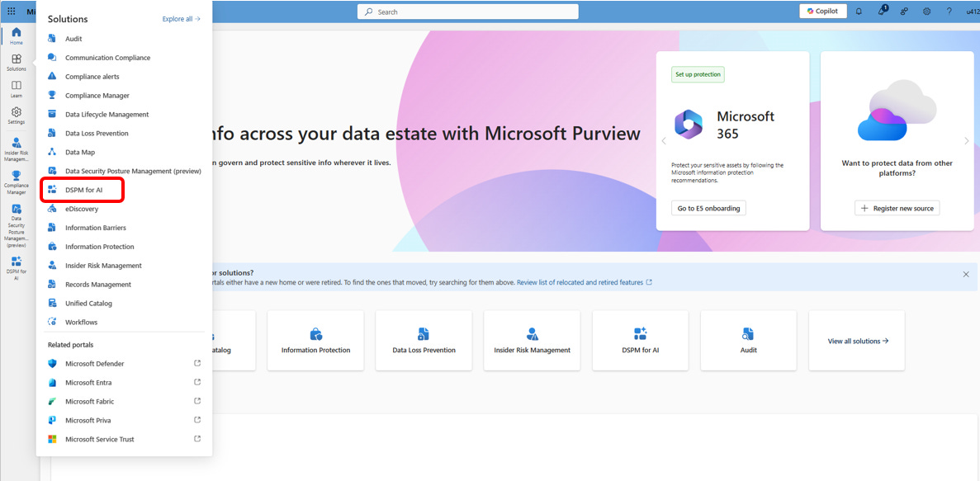Open the app launcher waffle icon
This screenshot has height=481, width=980.
tap(12, 12)
